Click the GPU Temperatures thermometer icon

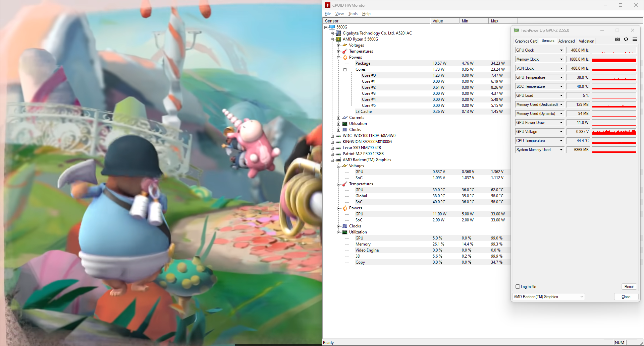click(345, 184)
